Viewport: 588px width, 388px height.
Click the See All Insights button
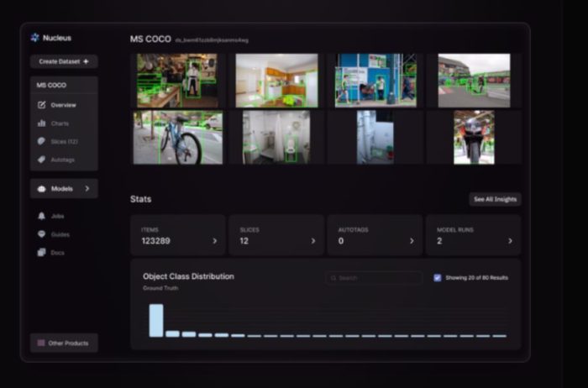point(495,199)
